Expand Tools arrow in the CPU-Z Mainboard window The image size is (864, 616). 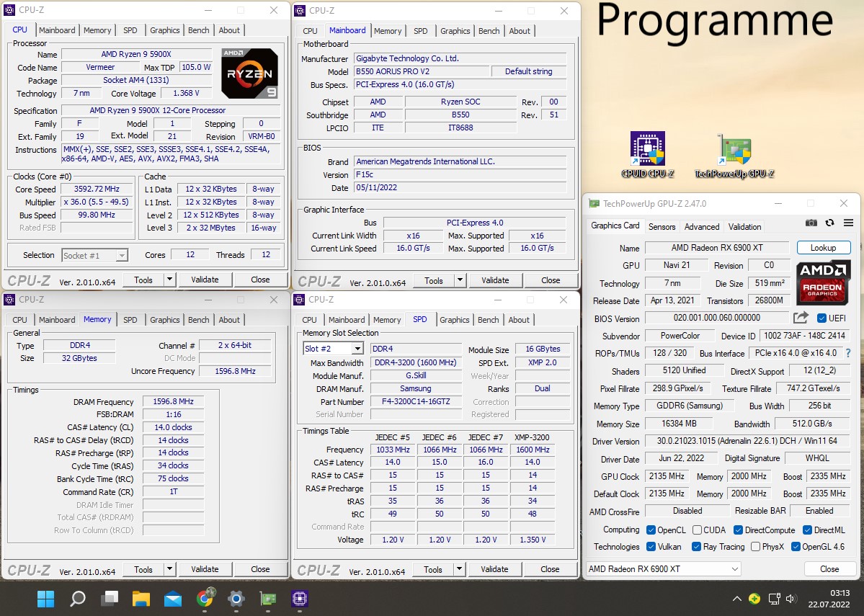[460, 280]
